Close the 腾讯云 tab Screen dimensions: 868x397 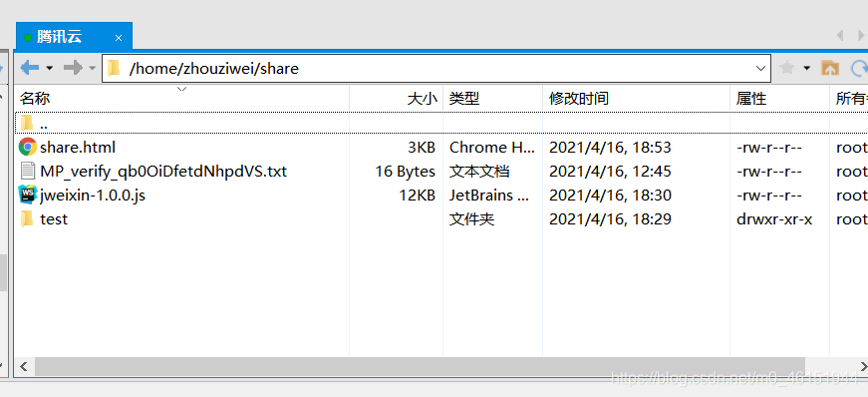(119, 38)
